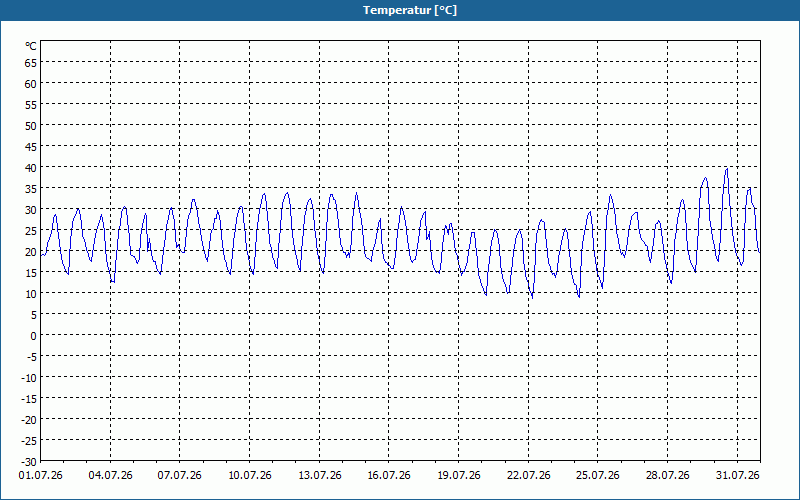Click the Temperatur [°C] title bar
Image resolution: width=800 pixels, height=500 pixels.
(x=400, y=10)
